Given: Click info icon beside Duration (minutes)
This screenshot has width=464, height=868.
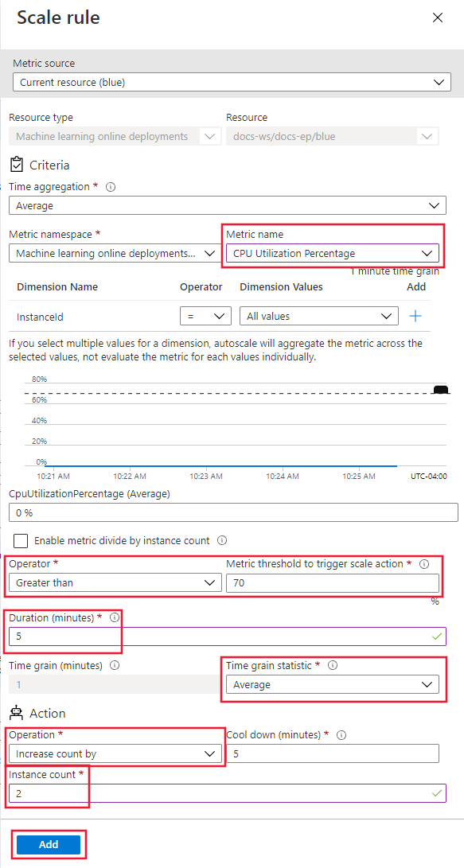Looking at the screenshot, I should click(x=115, y=618).
